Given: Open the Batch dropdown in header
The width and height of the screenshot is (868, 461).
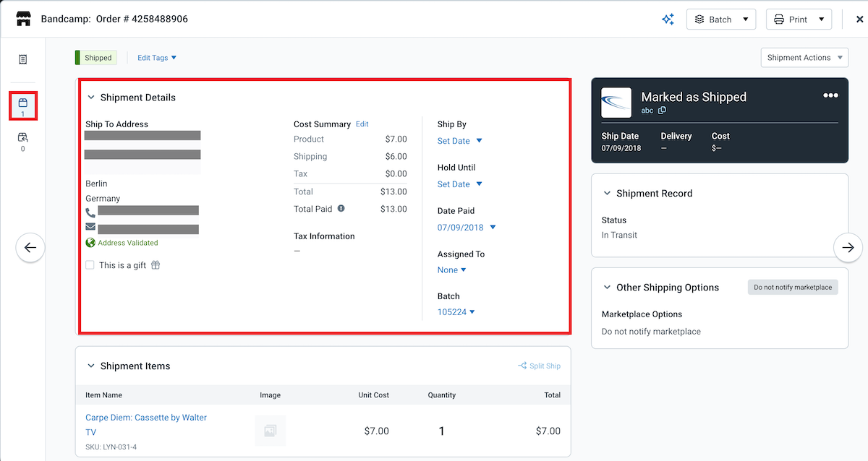Looking at the screenshot, I should 720,20.
